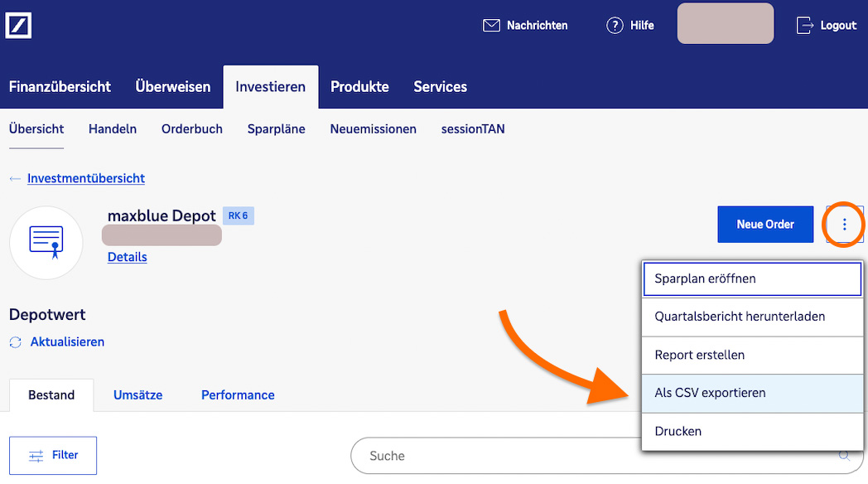This screenshot has width=868, height=484.
Task: Click the Logout label
Action: pyautogui.click(x=838, y=26)
